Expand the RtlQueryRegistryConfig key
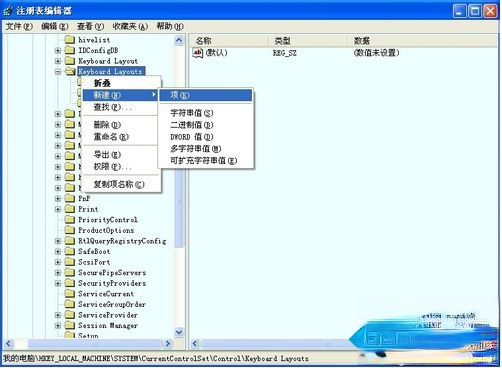 pyautogui.click(x=58, y=241)
